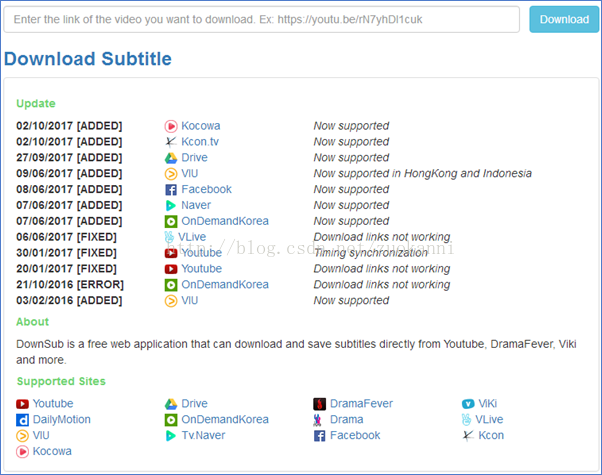Click OnDemandKorea icon under Supported Sites
The width and height of the screenshot is (602, 475).
(171, 420)
